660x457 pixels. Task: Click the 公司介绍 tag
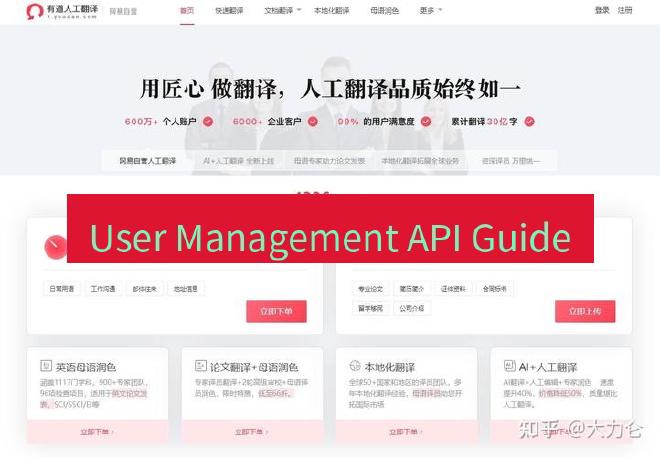[x=412, y=308]
